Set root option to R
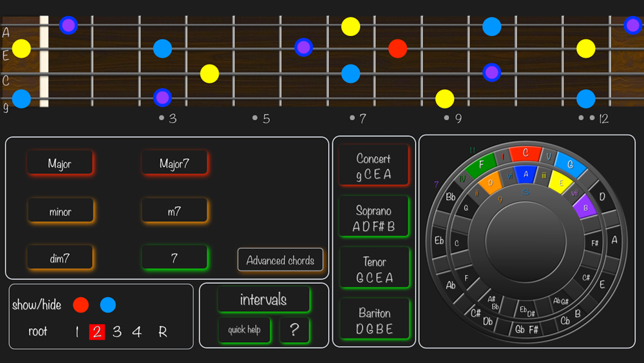 [162, 332]
